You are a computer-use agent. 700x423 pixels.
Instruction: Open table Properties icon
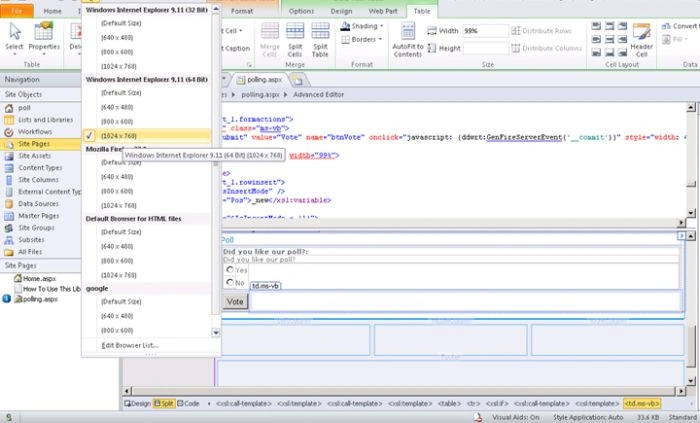pos(43,31)
